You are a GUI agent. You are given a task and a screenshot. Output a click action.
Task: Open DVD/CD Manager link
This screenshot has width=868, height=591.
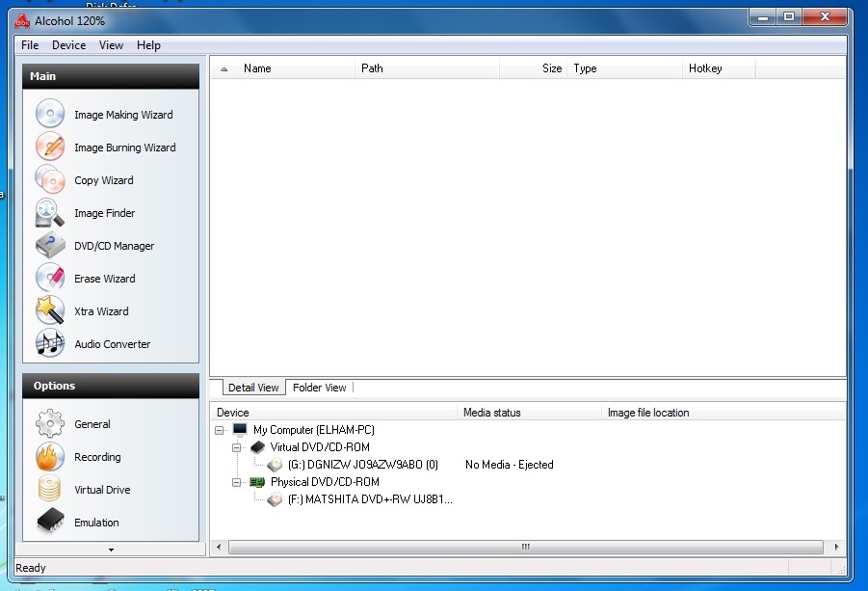pyautogui.click(x=114, y=246)
